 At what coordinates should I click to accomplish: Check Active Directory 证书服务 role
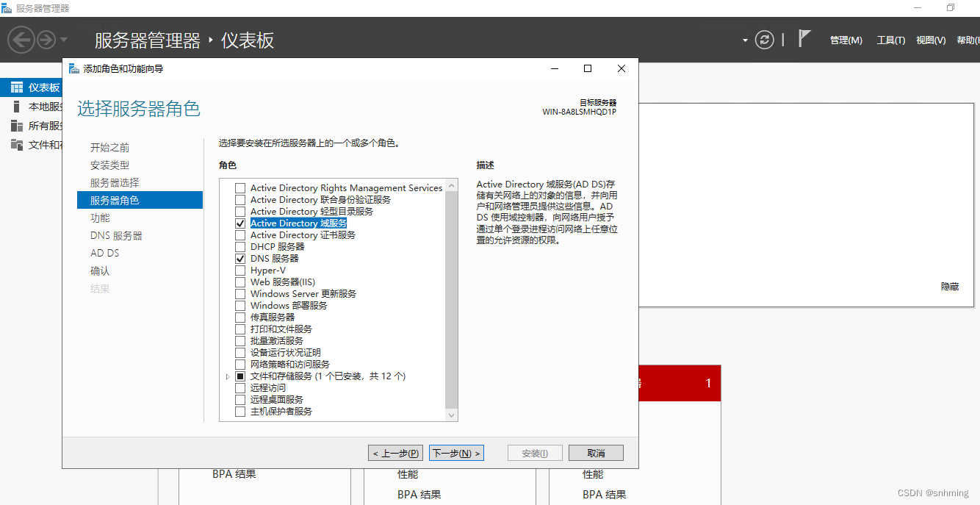pyautogui.click(x=240, y=235)
